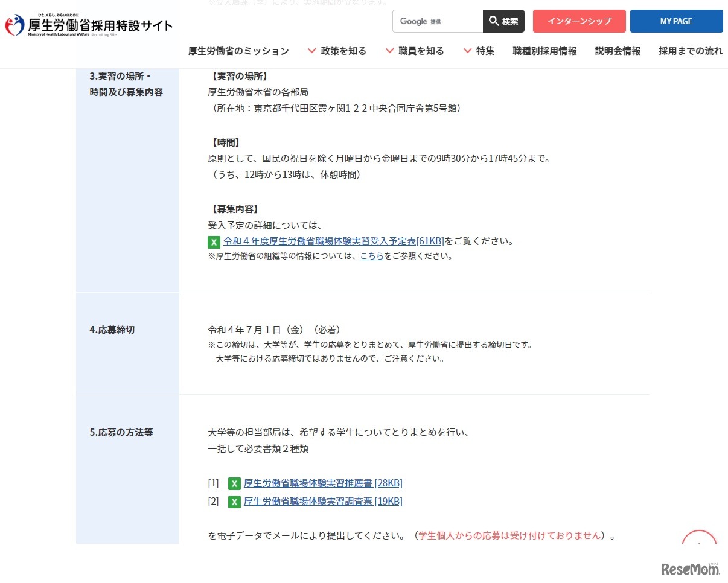Open 職種別採用情報 menu item
Image resolution: width=728 pixels, height=583 pixels.
(544, 51)
